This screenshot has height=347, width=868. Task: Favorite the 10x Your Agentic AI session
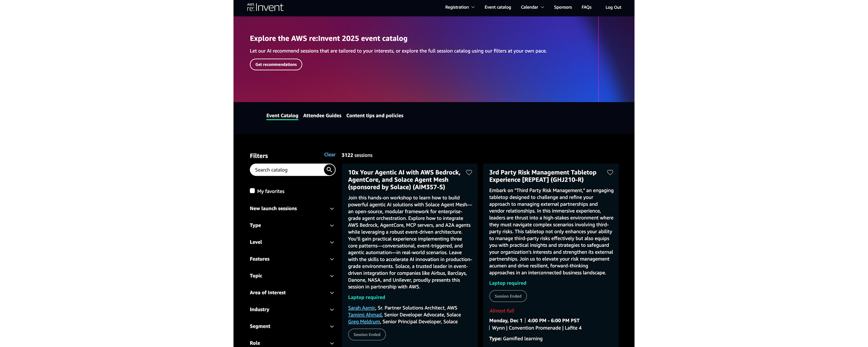(x=469, y=173)
